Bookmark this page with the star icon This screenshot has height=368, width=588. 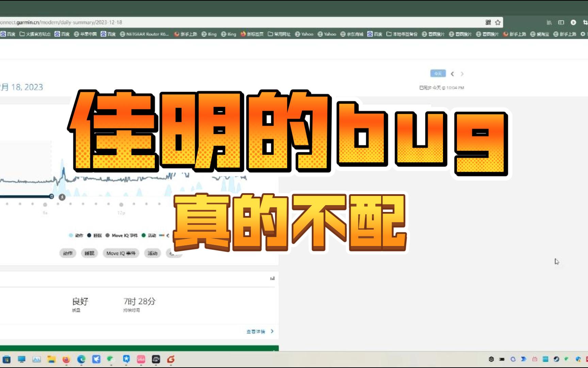point(498,22)
